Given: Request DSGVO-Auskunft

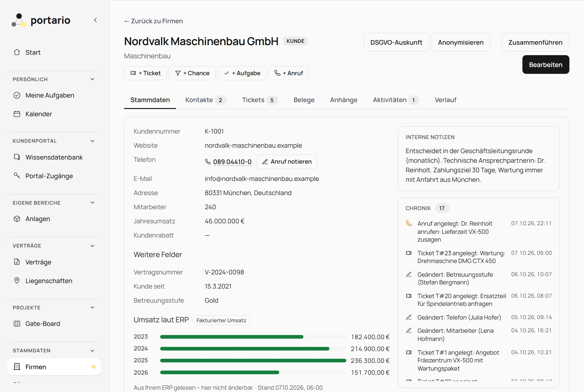Looking at the screenshot, I should point(396,42).
